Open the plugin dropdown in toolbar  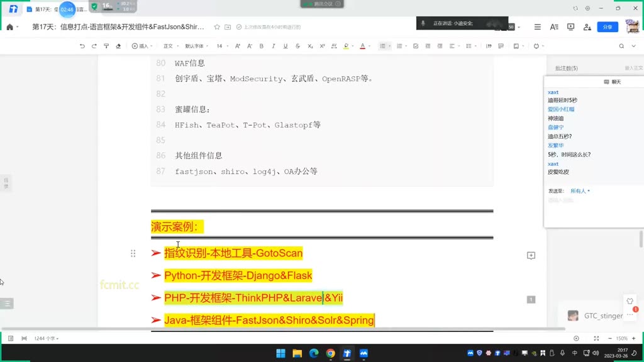538,46
